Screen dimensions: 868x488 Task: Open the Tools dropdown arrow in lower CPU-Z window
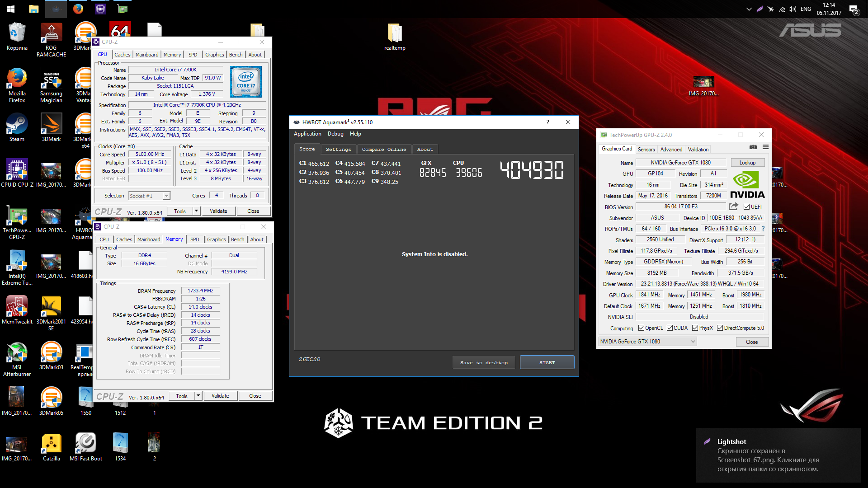click(x=198, y=396)
